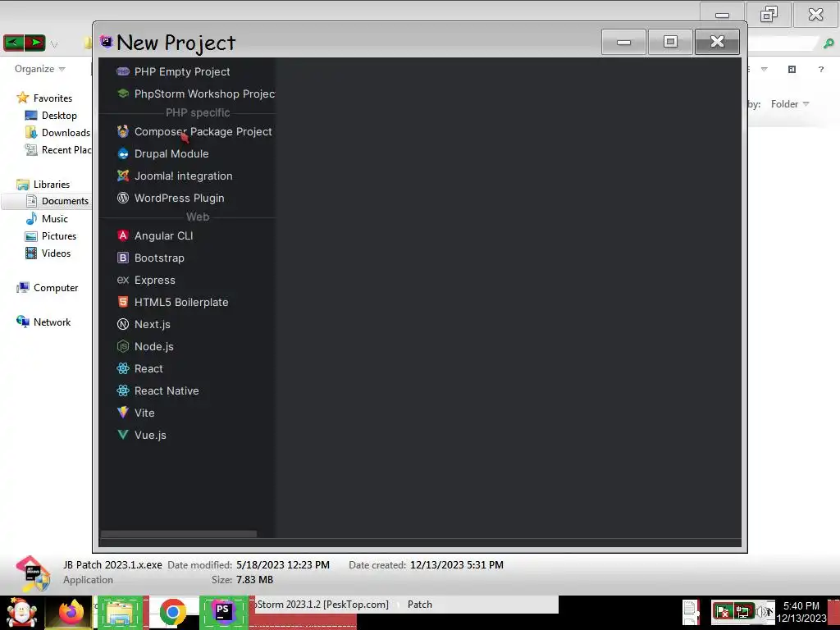Select Express generator icon
Image resolution: width=840 pixels, height=630 pixels.
click(x=123, y=280)
